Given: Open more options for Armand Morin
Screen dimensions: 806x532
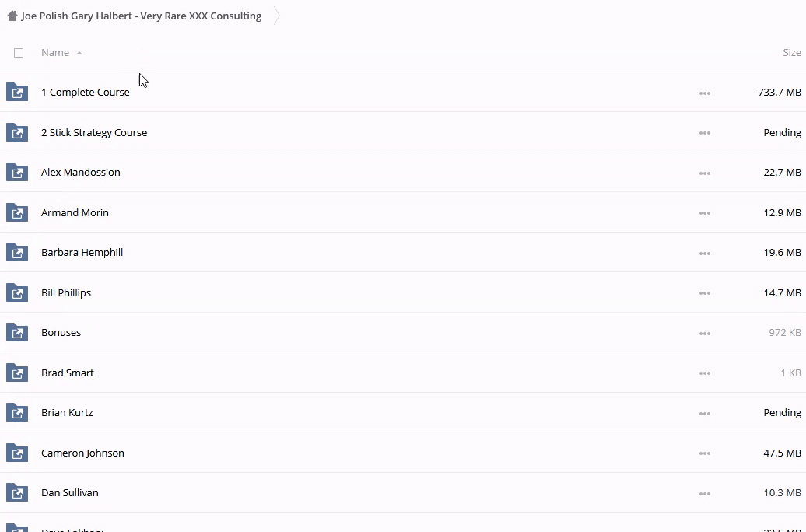Looking at the screenshot, I should tap(704, 213).
